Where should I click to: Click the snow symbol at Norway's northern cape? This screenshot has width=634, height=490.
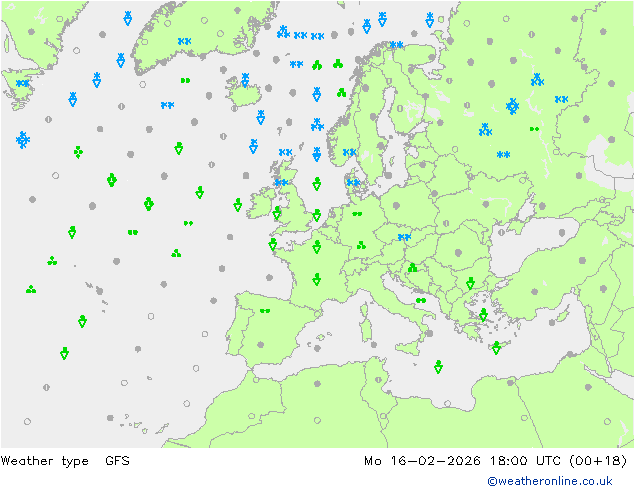point(396,44)
